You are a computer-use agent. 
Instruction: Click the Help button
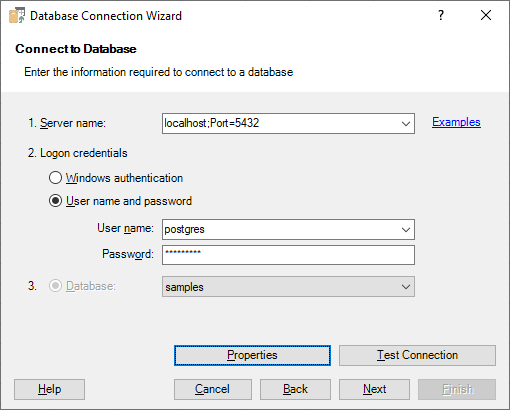[x=49, y=389]
